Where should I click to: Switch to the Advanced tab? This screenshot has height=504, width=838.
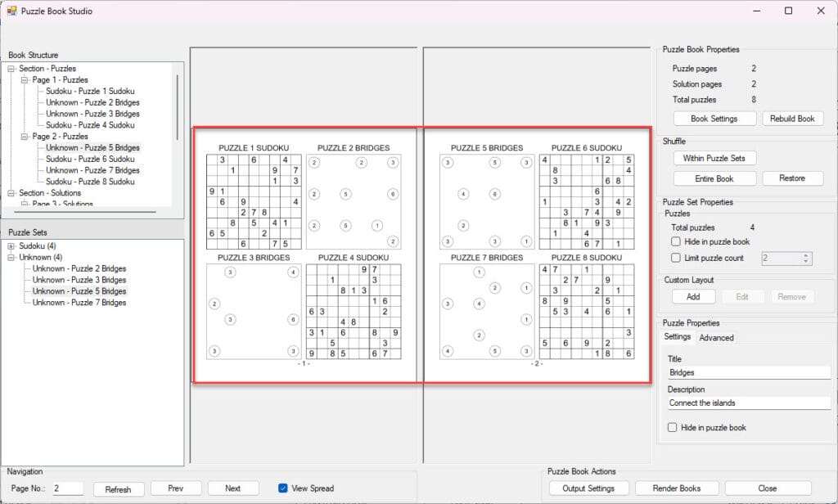[x=716, y=337]
